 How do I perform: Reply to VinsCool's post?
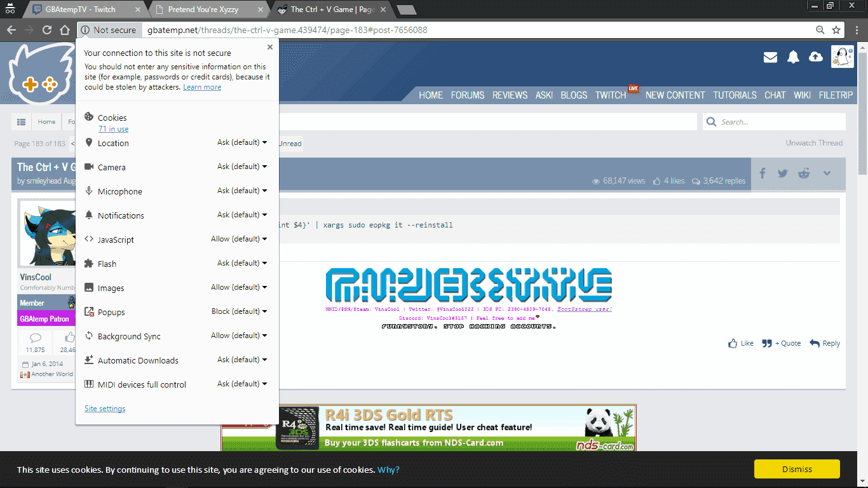(x=825, y=343)
